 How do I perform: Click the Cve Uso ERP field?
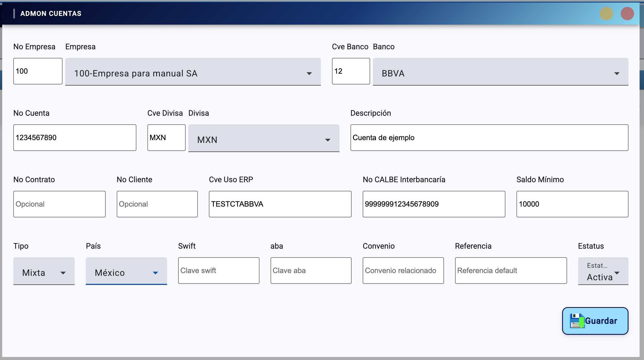[x=280, y=204]
